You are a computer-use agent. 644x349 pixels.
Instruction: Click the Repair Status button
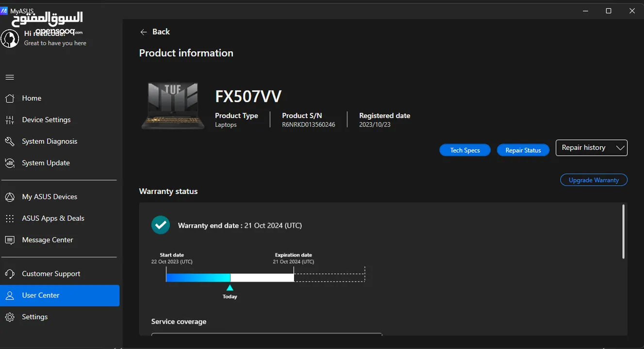[523, 150]
